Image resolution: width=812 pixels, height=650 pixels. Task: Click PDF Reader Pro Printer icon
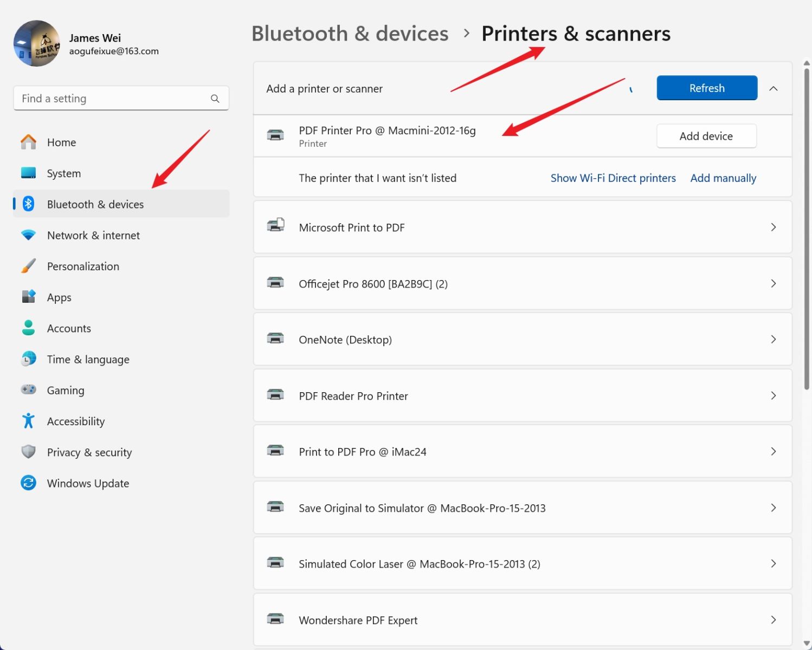275,395
